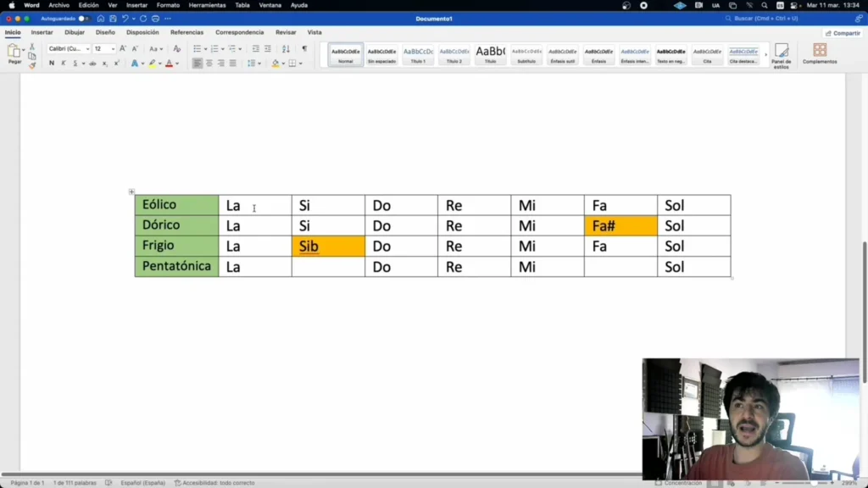Toggle italic with the K button

[x=64, y=64]
